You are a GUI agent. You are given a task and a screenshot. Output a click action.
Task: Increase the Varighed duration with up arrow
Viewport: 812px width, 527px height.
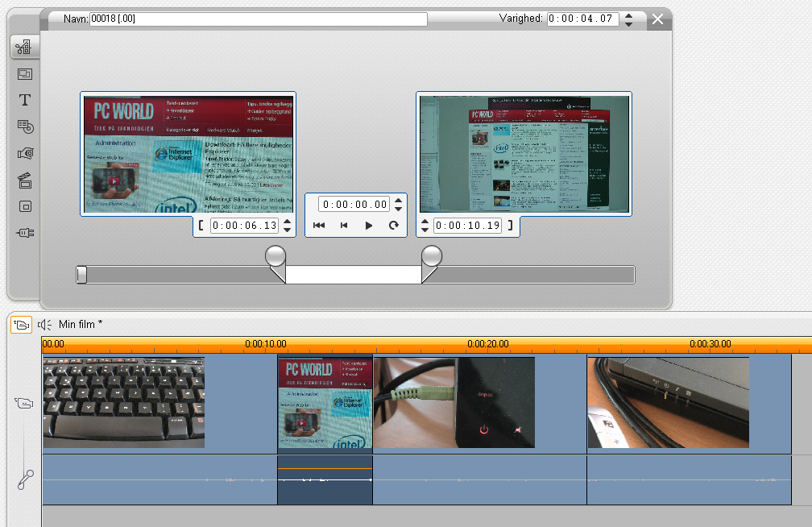[x=629, y=15]
